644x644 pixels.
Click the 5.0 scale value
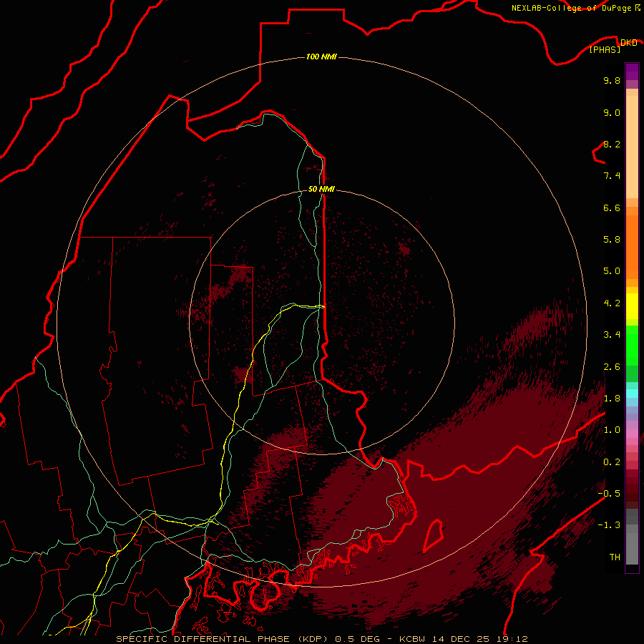coord(612,271)
